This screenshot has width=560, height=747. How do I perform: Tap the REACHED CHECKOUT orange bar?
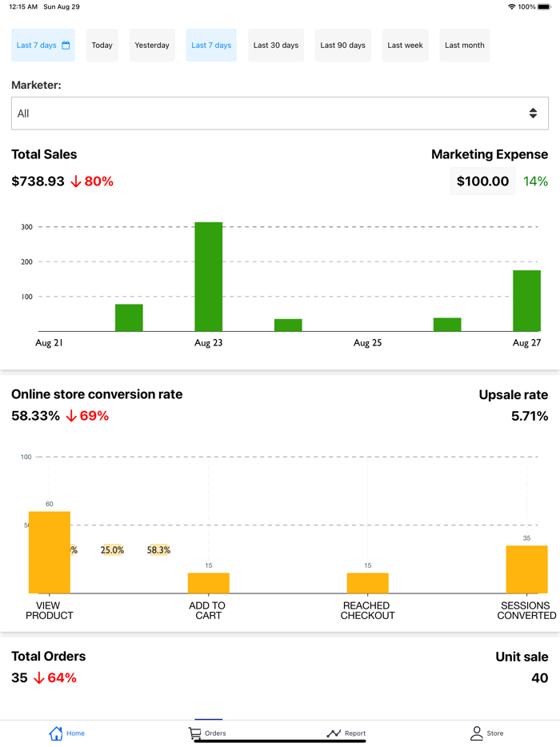[x=367, y=583]
